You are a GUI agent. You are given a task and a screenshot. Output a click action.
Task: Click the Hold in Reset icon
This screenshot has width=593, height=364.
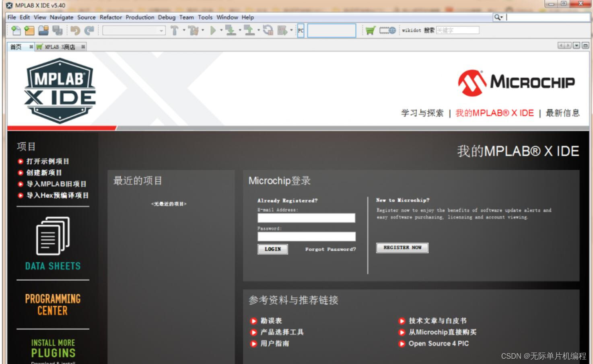click(268, 30)
